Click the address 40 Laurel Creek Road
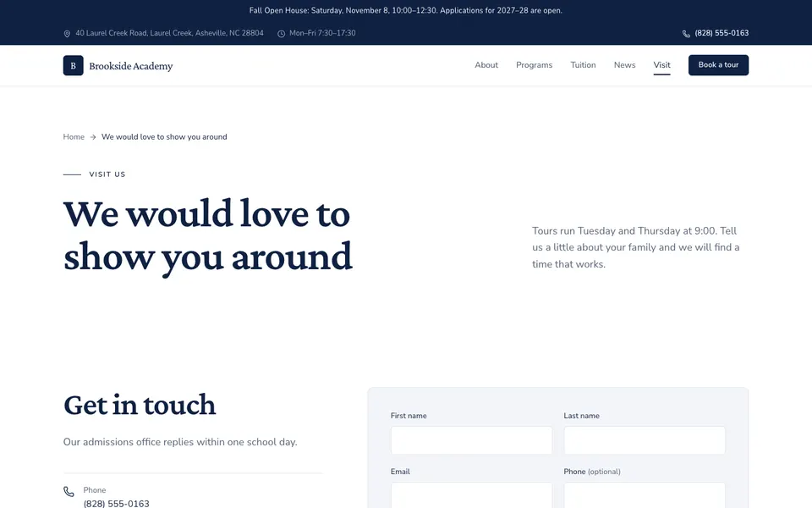Screen dimensions: 812x508 (169, 33)
